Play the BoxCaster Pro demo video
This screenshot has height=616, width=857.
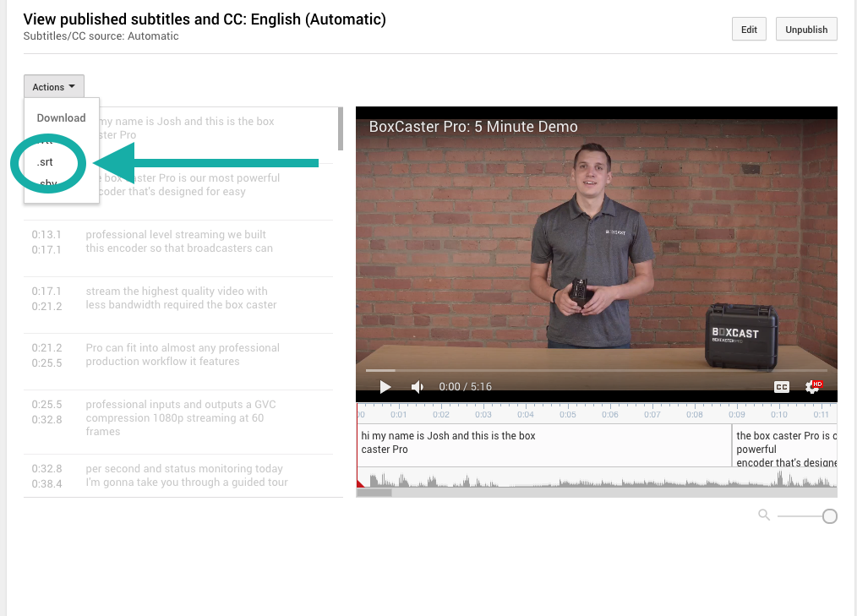pos(385,387)
